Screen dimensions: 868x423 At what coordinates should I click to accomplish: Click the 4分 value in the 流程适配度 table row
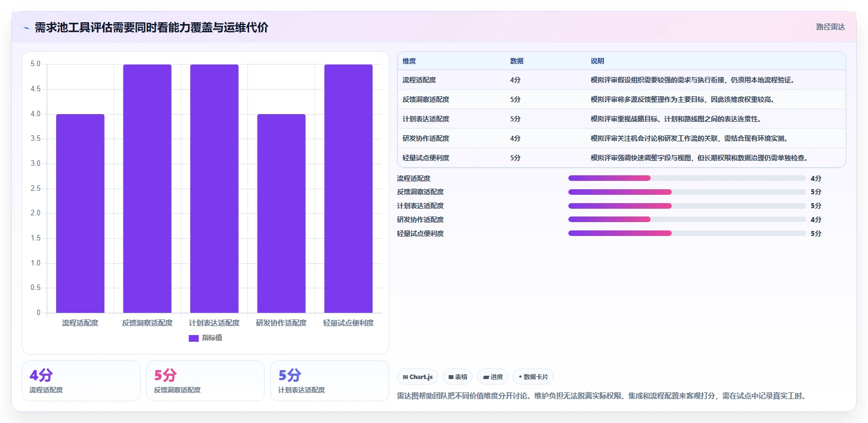click(x=515, y=80)
